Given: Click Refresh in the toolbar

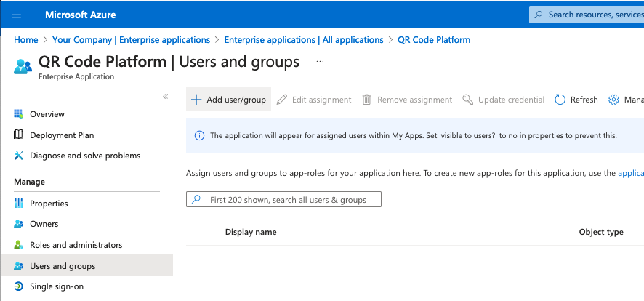Looking at the screenshot, I should click(576, 100).
